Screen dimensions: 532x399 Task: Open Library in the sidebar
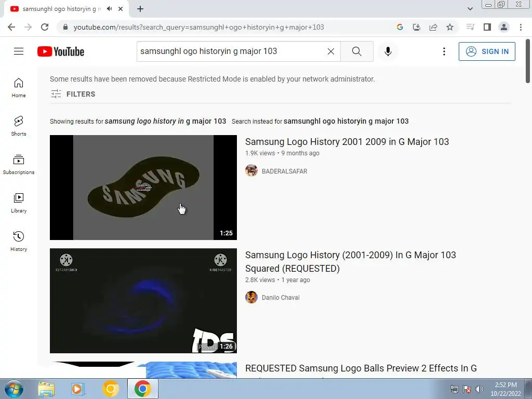(19, 203)
